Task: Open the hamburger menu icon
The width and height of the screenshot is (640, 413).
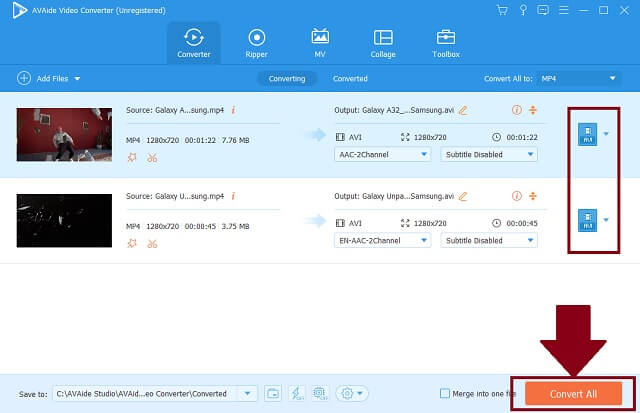Action: click(x=564, y=10)
